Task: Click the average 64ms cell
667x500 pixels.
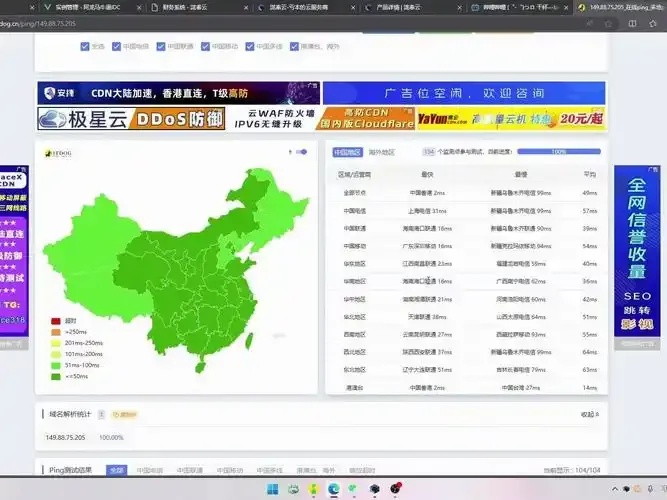Action: (590, 352)
